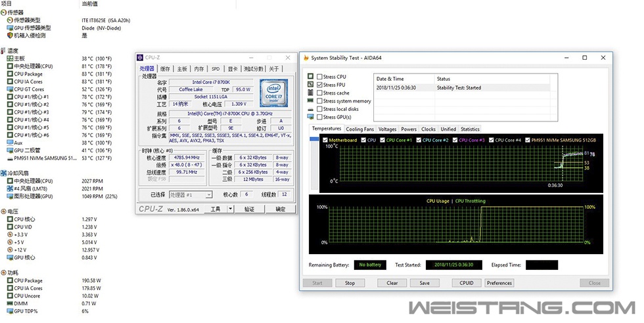644x323 pixels.
Task: Click the 机箱入侵检测 shield icon
Action: click(11, 35)
